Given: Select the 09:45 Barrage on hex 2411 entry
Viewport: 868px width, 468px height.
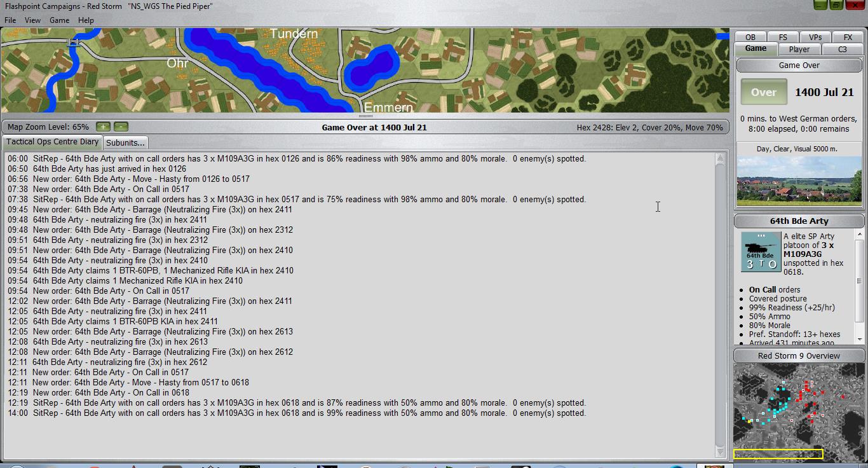Looking at the screenshot, I should [x=150, y=209].
